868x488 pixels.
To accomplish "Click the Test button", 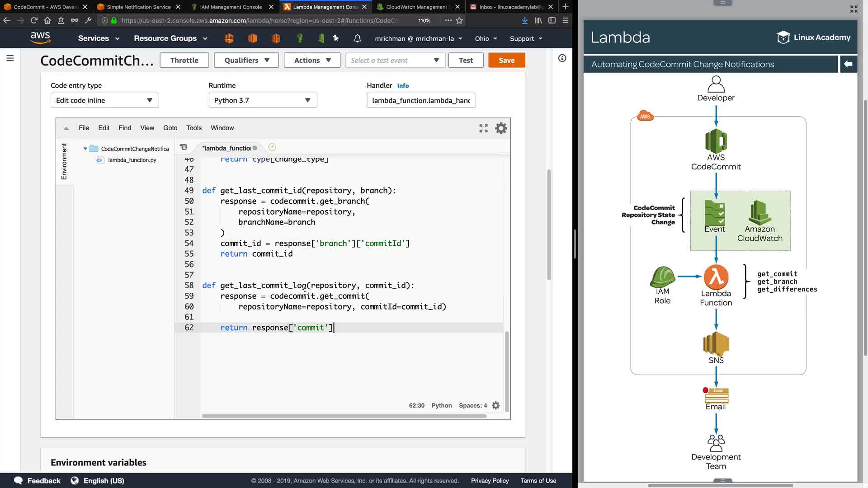I will tap(466, 60).
